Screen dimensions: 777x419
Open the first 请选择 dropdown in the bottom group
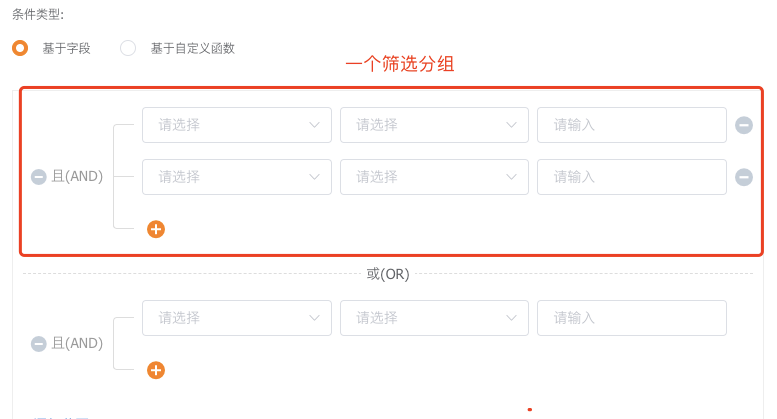tap(237, 318)
